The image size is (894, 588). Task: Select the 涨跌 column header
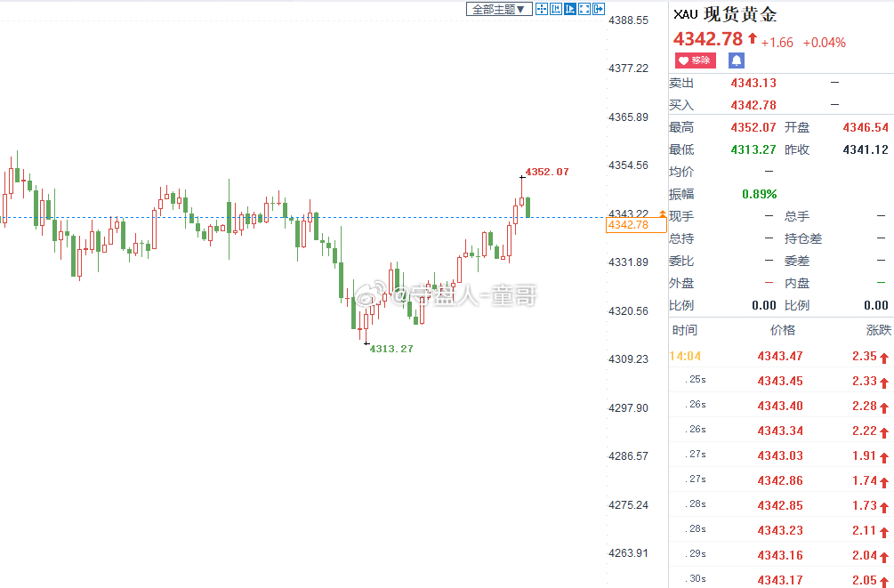point(878,330)
